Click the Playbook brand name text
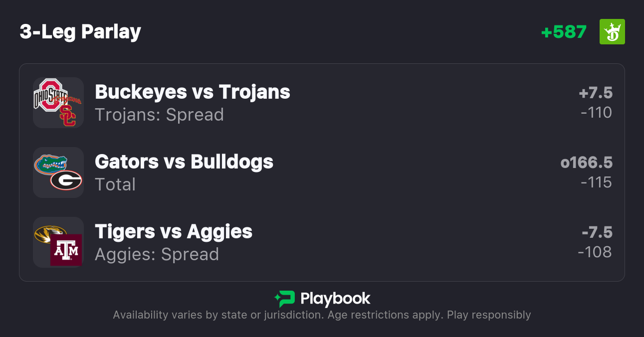The image size is (644, 337). click(335, 299)
